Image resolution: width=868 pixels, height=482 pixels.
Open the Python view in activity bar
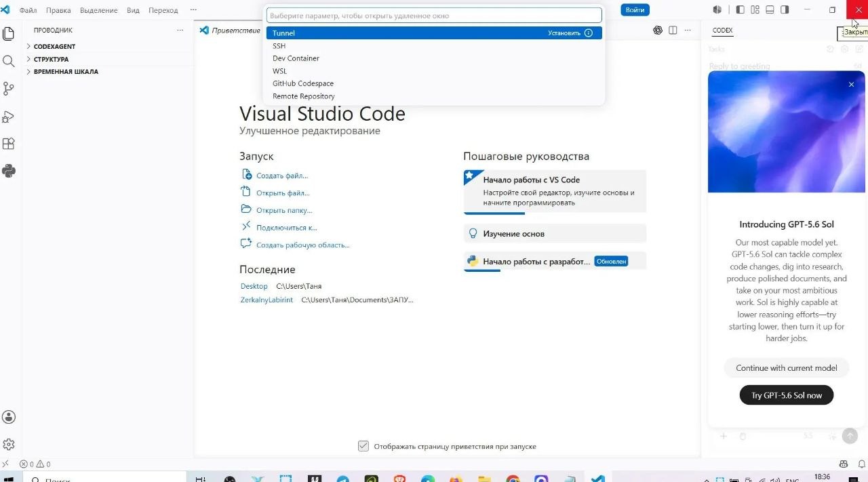[9, 172]
